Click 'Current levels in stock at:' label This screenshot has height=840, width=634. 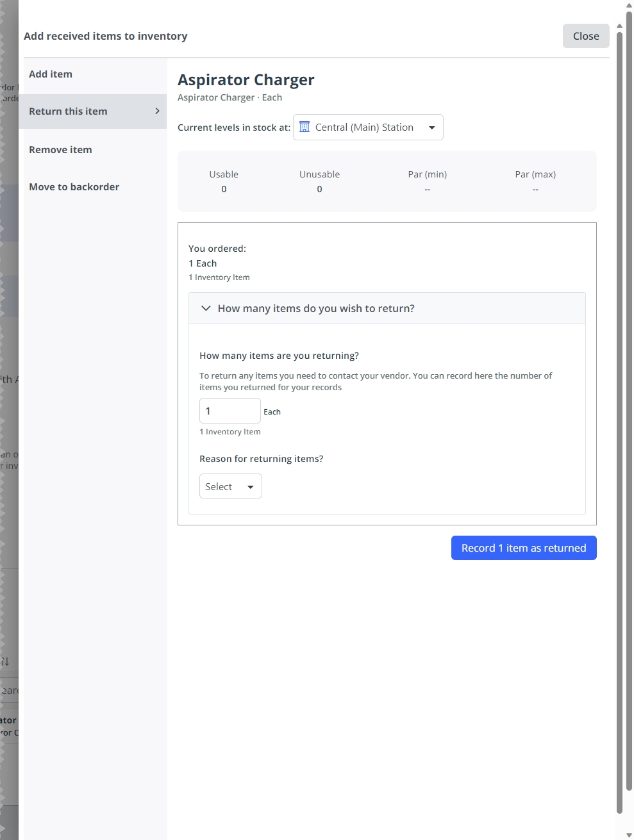234,128
